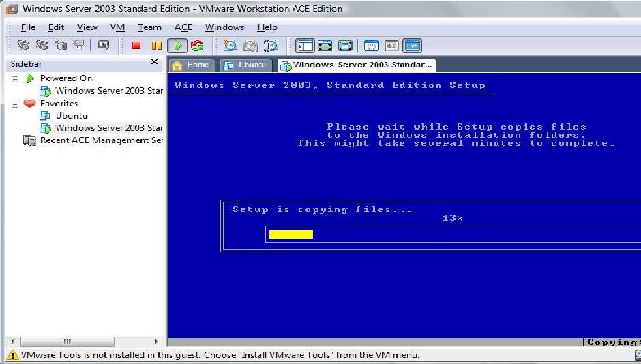Click the green Power On play button
641x364 pixels.
(177, 46)
